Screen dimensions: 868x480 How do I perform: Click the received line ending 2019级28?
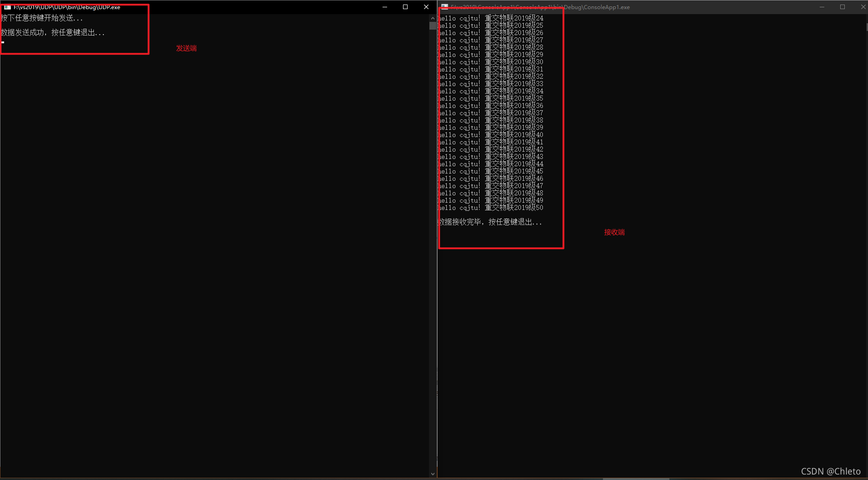[x=490, y=47]
